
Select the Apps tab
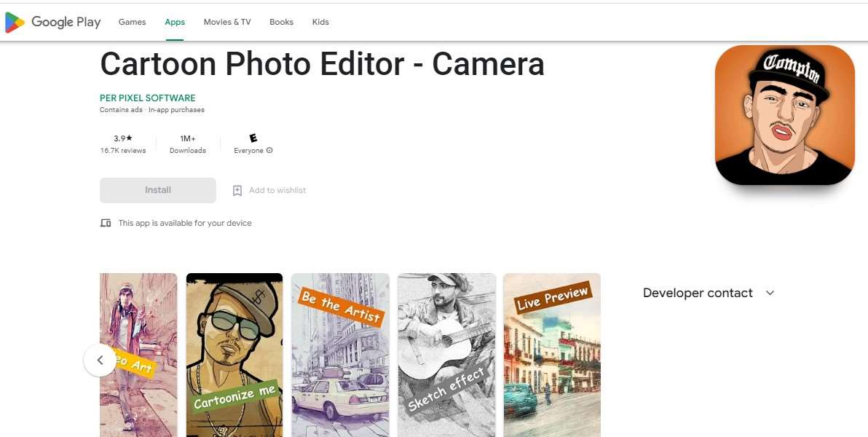(175, 22)
